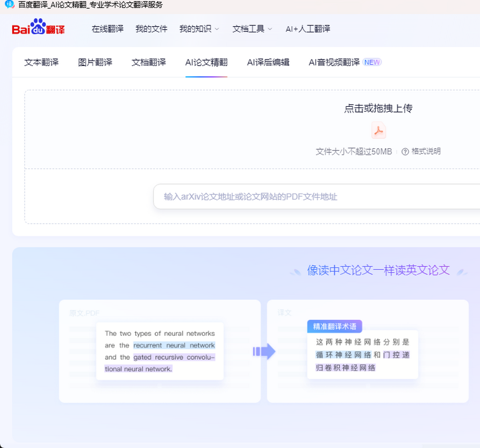Click the heading 像读中文论文一样读英文论文
This screenshot has height=448, width=480.
[x=378, y=270]
